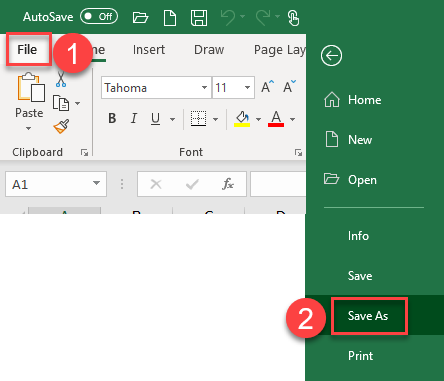444x381 pixels.
Task: Open the Tahoma font name dropdown
Action: tap(204, 88)
